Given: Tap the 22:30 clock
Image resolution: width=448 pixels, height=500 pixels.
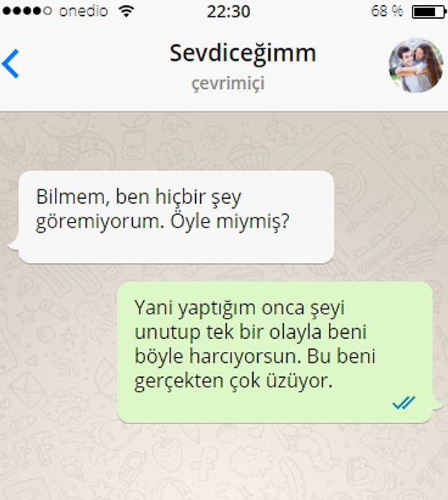Looking at the screenshot, I should 228,12.
